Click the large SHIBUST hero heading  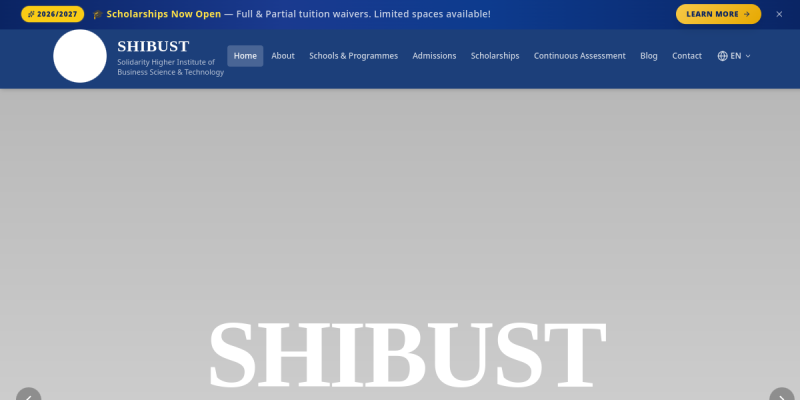407,355
